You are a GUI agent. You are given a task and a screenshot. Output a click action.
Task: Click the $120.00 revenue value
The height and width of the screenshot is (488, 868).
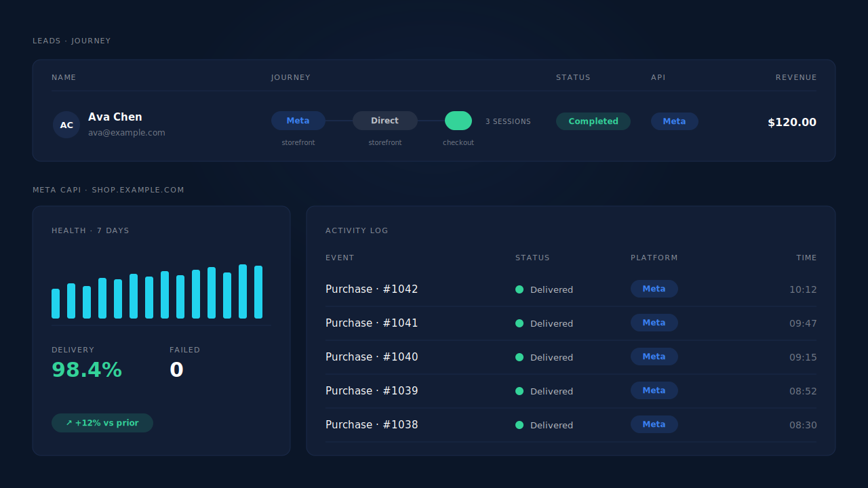click(x=792, y=123)
